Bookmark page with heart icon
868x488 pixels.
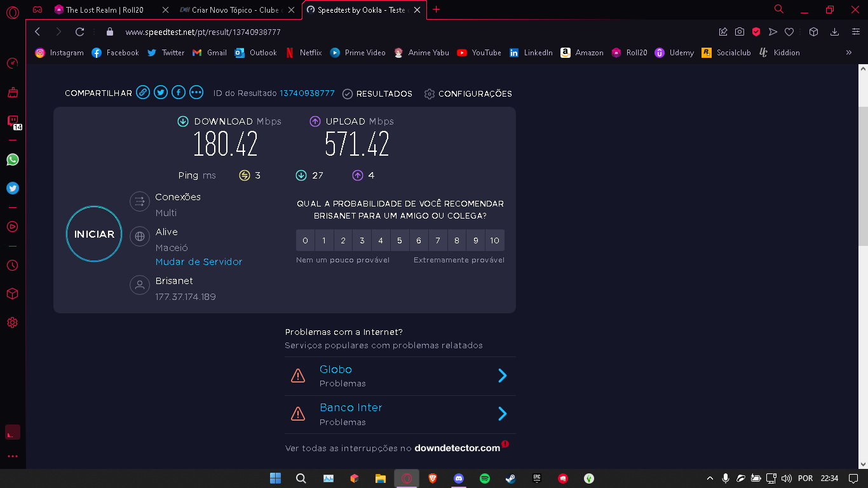[x=789, y=32]
